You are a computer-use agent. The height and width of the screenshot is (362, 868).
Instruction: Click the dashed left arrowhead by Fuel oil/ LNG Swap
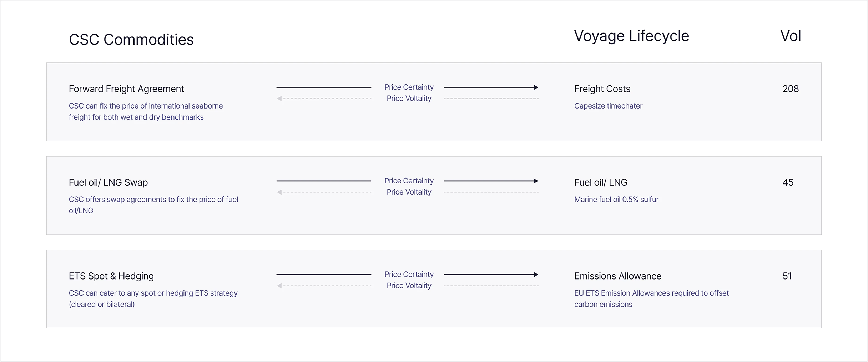(x=279, y=192)
